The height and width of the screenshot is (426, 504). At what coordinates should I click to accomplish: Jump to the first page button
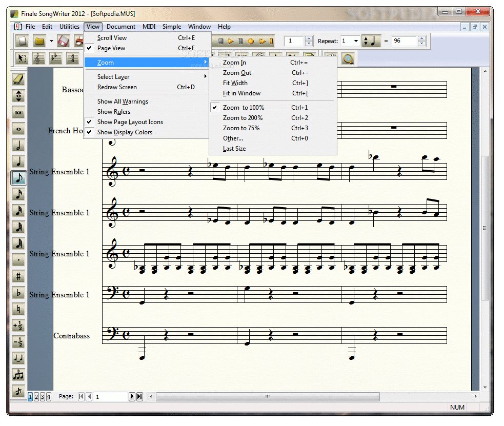pyautogui.click(x=82, y=397)
